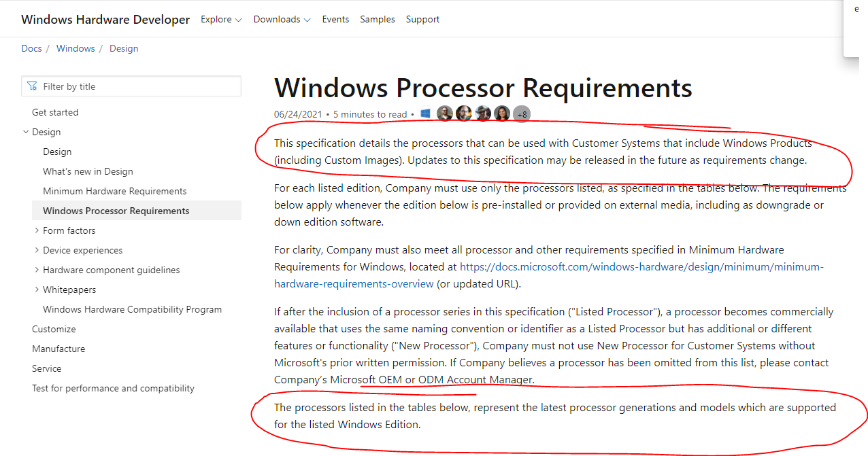Collapse the Design section chevron
The image size is (868, 456).
[26, 132]
